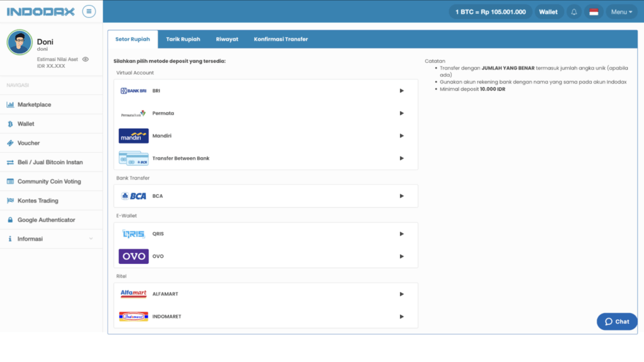Image resolution: width=644 pixels, height=362 pixels.
Task: Open the Chat support button
Action: point(616,321)
